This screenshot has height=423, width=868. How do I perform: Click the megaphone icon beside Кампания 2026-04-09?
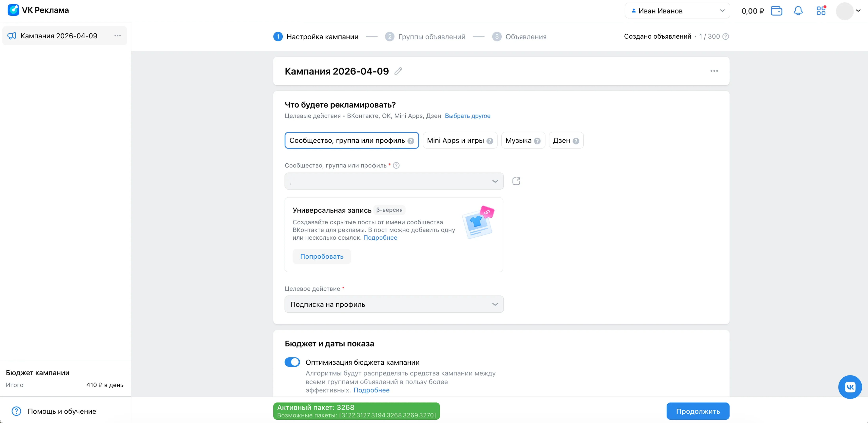(x=12, y=36)
